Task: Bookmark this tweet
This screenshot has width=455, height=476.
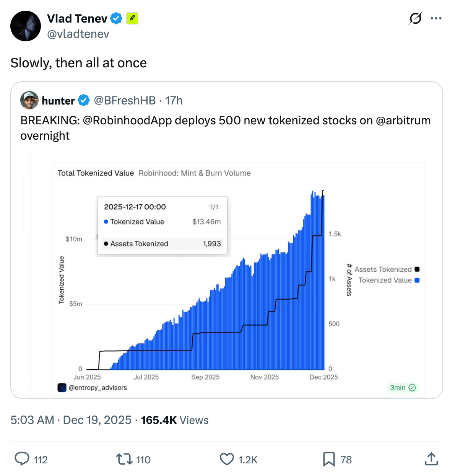Action: [329, 459]
